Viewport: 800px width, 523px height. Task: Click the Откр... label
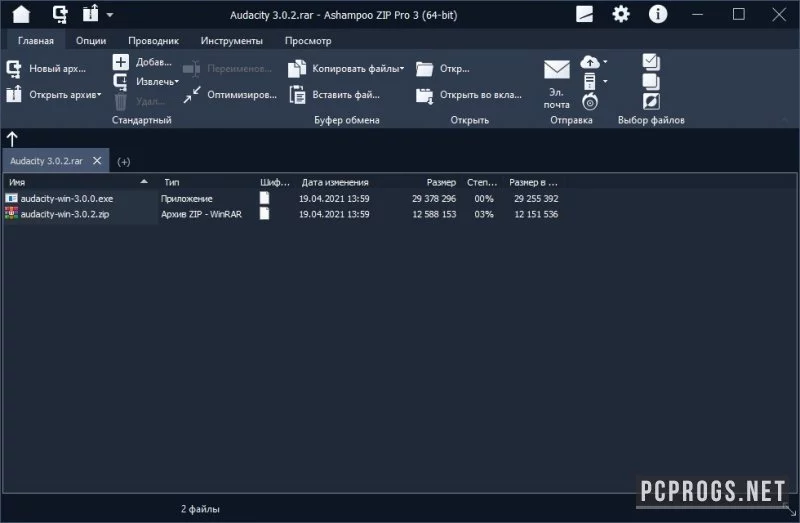pos(455,69)
